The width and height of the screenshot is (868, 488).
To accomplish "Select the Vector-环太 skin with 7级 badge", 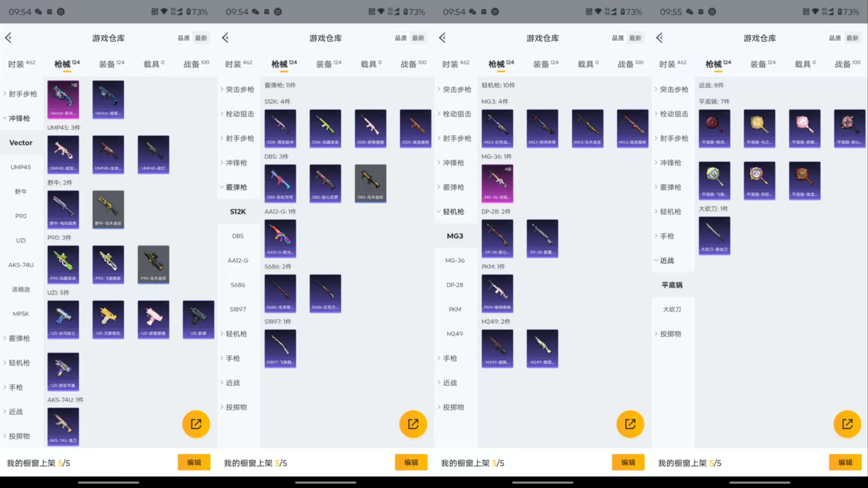I will (x=63, y=99).
